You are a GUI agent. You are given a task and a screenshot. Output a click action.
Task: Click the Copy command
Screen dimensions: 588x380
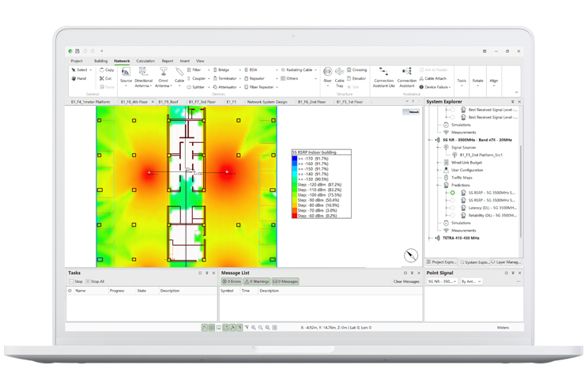tap(107, 70)
